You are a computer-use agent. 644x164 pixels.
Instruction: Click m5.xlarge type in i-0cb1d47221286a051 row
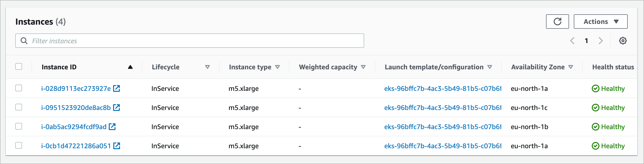(x=243, y=146)
